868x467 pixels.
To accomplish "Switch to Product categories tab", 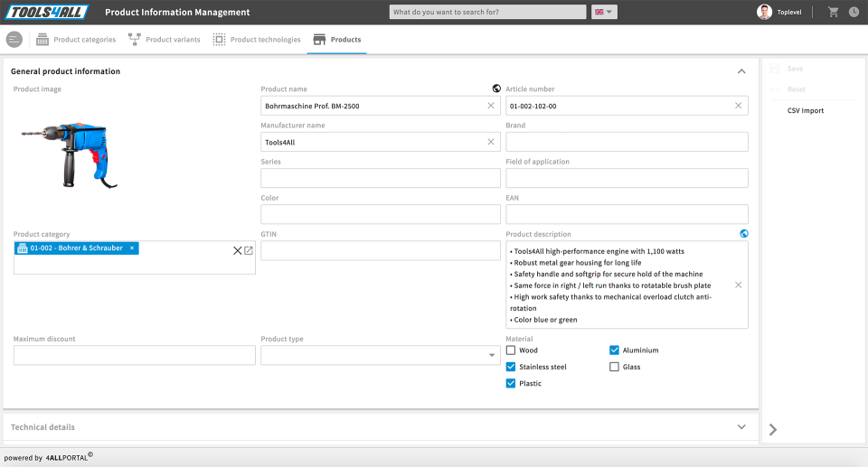I will pos(76,40).
